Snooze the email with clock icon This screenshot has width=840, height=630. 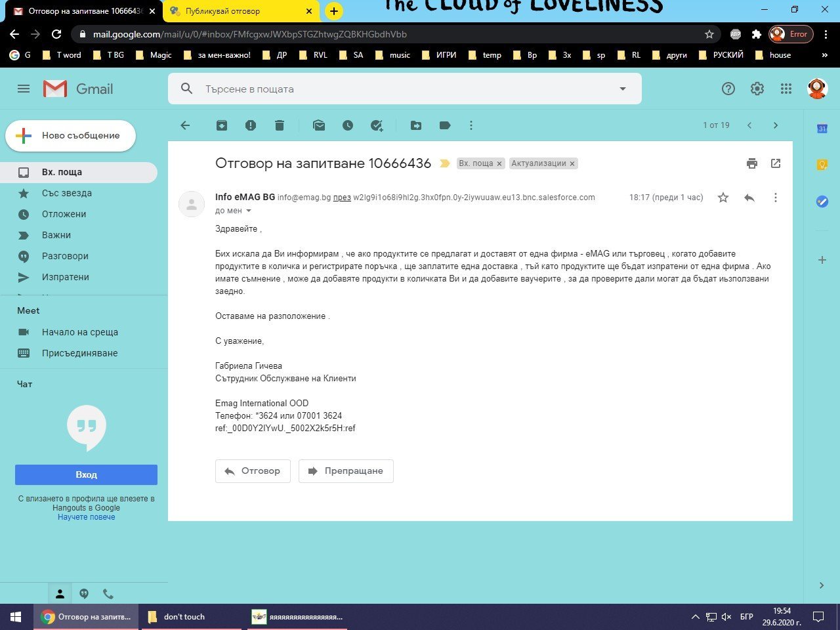[348, 125]
